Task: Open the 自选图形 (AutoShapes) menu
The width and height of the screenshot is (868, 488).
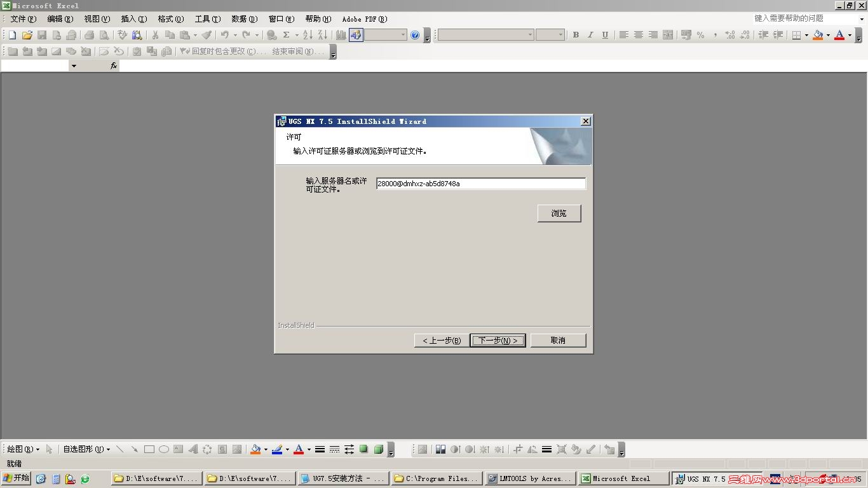Action: (86, 449)
